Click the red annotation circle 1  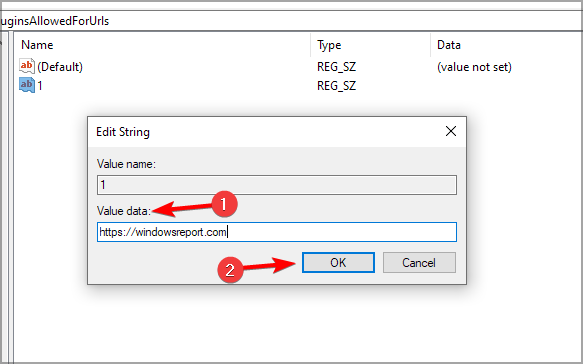(x=224, y=204)
